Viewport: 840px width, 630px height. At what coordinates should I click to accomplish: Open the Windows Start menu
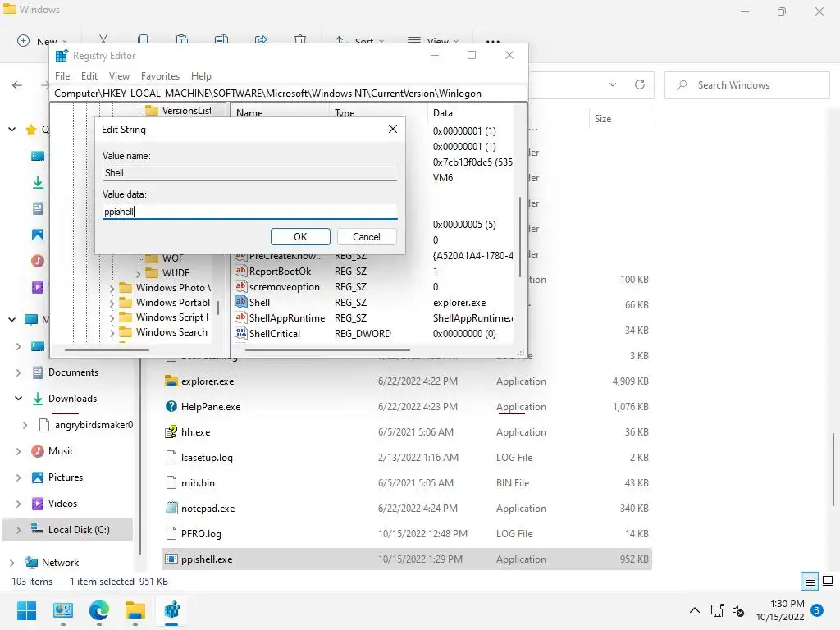pos(26,610)
